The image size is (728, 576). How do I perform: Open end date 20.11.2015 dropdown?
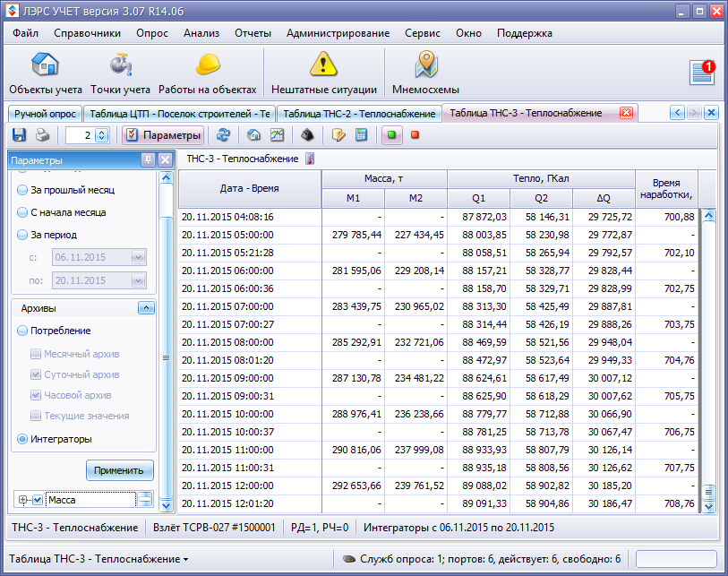tap(139, 280)
